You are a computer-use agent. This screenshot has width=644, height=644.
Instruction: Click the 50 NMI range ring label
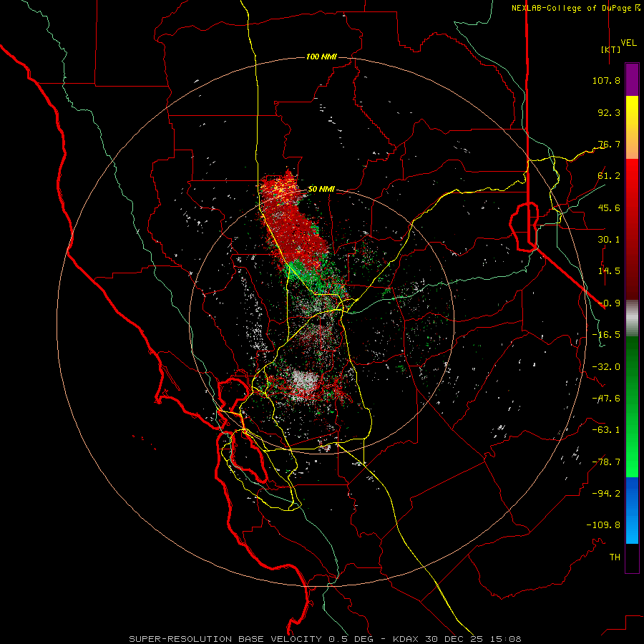321,189
